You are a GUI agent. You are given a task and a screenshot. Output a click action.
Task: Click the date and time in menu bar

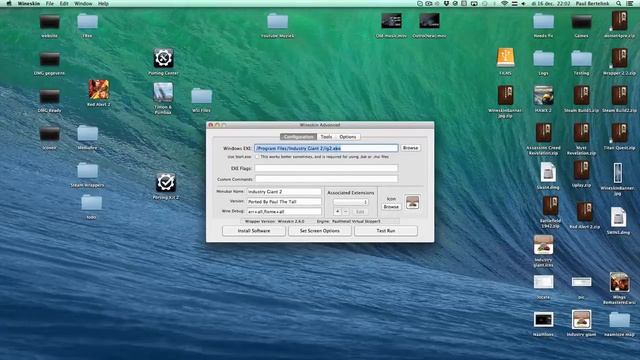click(x=550, y=3)
